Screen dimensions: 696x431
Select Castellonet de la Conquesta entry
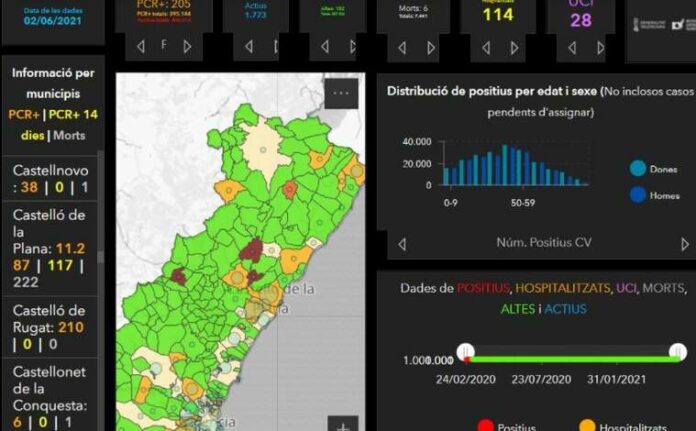(x=50, y=396)
